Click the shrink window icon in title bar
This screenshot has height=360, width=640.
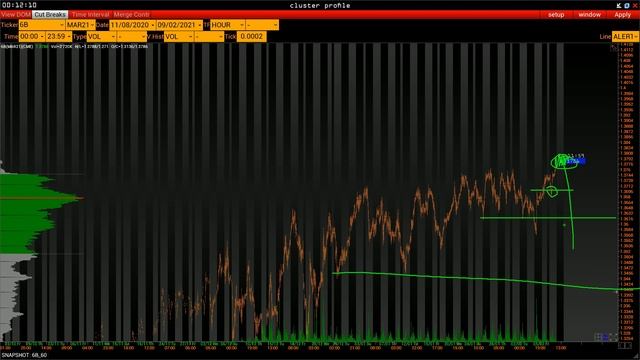(619, 5)
